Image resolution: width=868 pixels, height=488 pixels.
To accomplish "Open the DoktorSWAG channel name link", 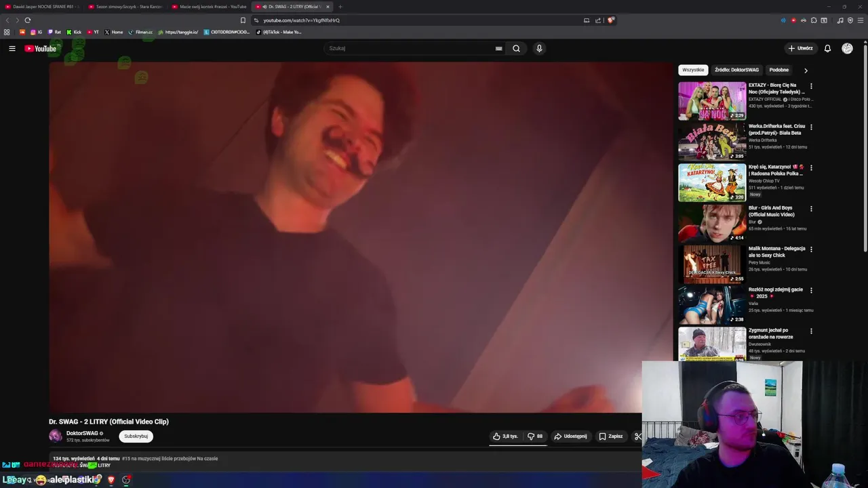I will [x=82, y=433].
